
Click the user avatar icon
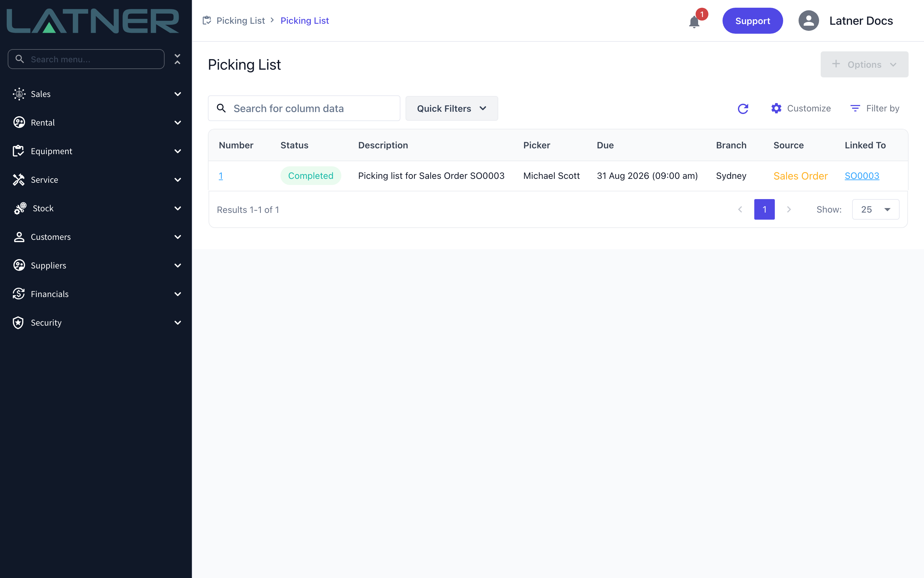[808, 21]
